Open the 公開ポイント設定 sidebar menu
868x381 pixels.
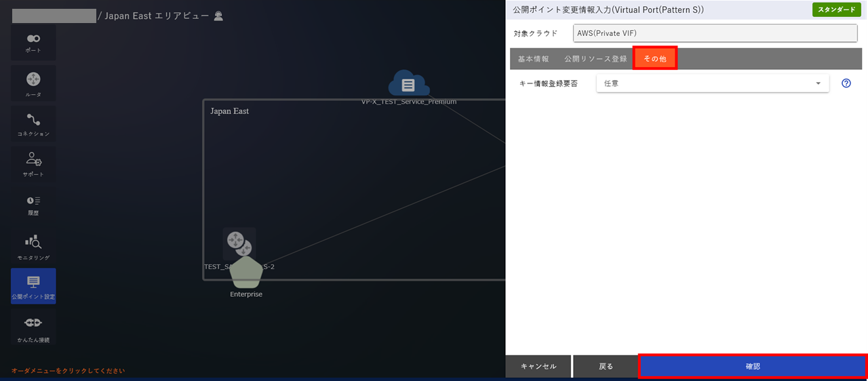[x=33, y=286]
